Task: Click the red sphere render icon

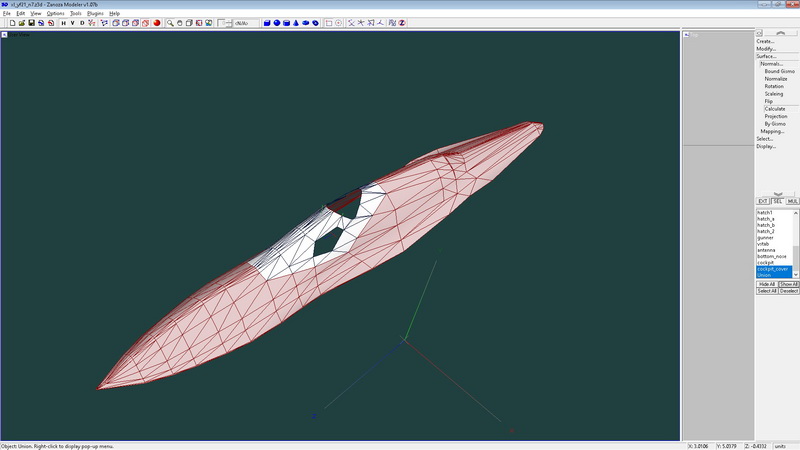Action: (157, 23)
